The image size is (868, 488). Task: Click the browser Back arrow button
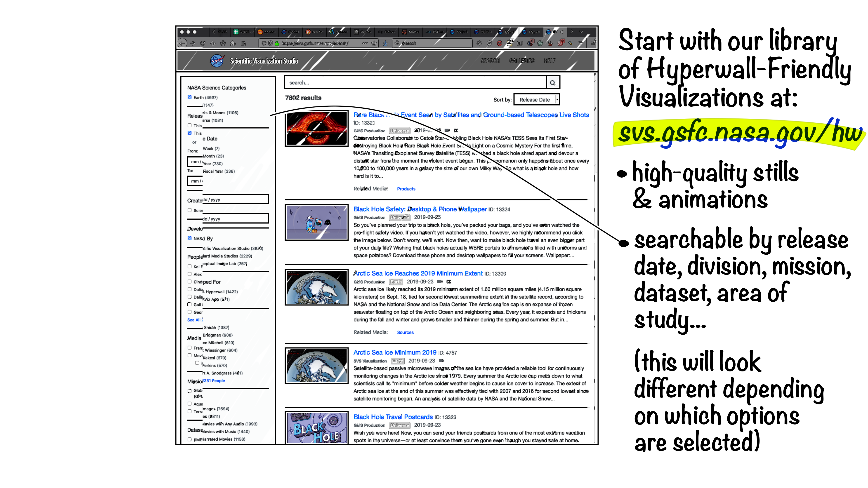coord(182,43)
